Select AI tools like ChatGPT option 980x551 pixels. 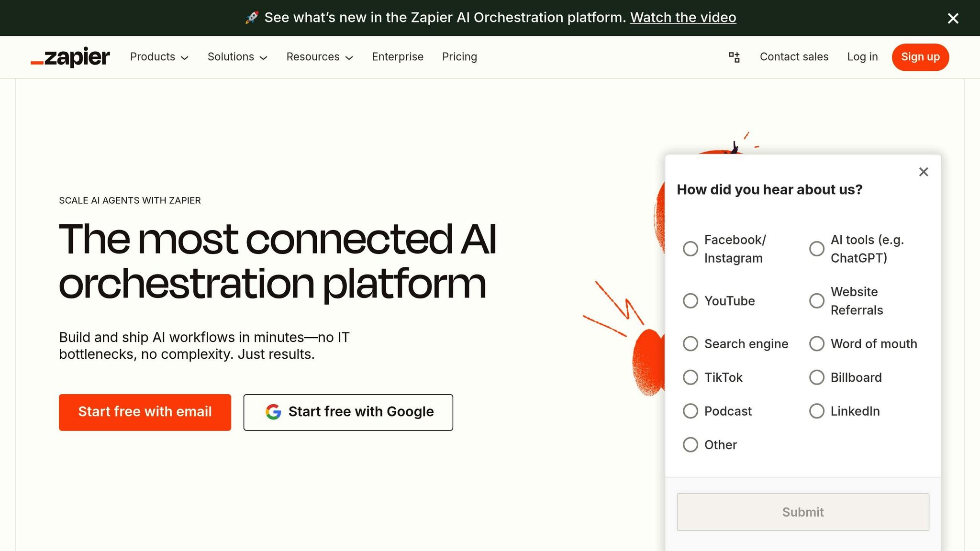tap(816, 248)
